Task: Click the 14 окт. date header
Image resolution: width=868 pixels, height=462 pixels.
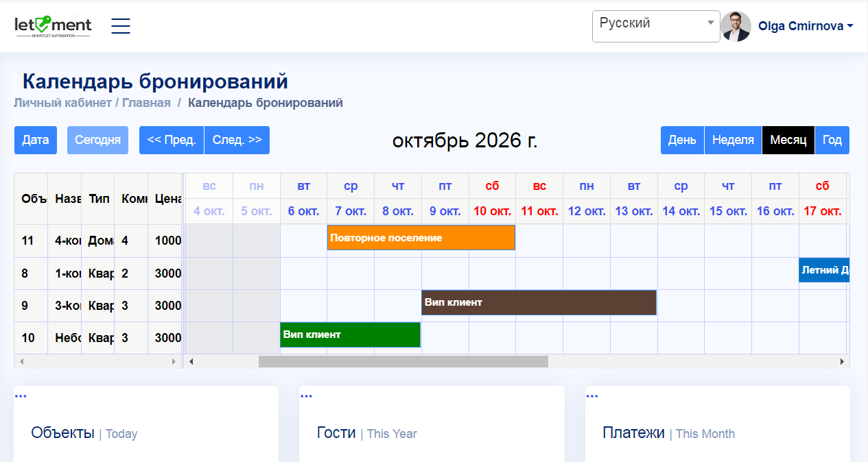Action: pos(681,211)
